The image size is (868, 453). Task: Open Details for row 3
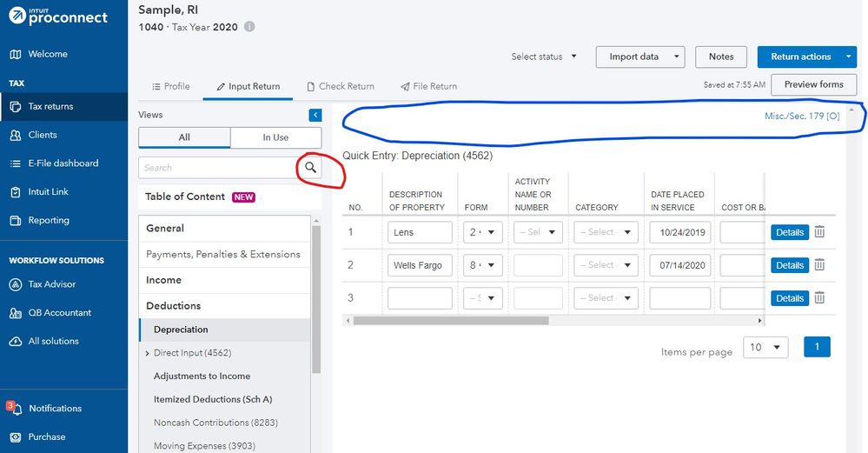790,298
